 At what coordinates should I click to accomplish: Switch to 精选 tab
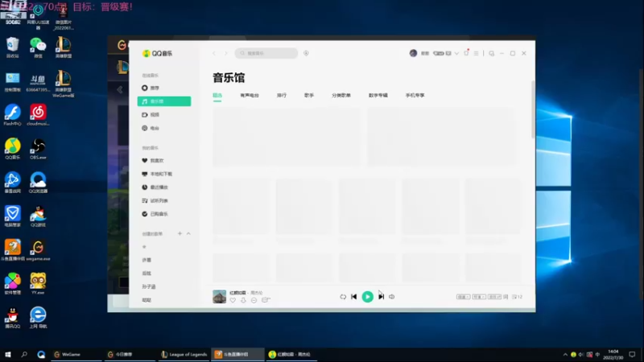pos(217,95)
